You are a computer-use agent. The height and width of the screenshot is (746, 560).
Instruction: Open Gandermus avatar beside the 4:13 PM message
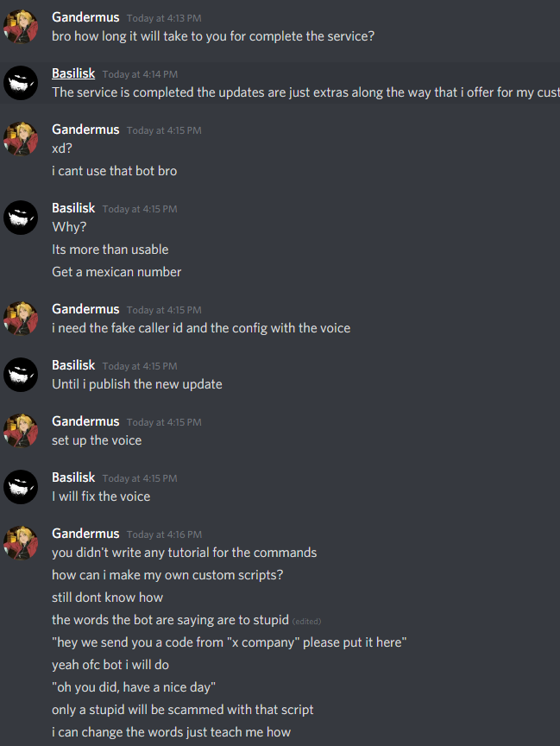tap(21, 27)
